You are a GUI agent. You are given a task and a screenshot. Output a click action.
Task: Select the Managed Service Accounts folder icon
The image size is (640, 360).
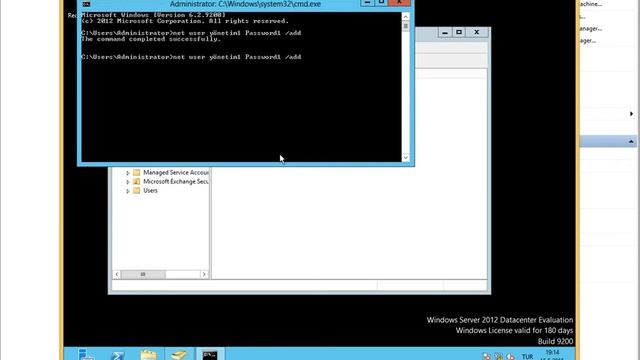coord(137,173)
